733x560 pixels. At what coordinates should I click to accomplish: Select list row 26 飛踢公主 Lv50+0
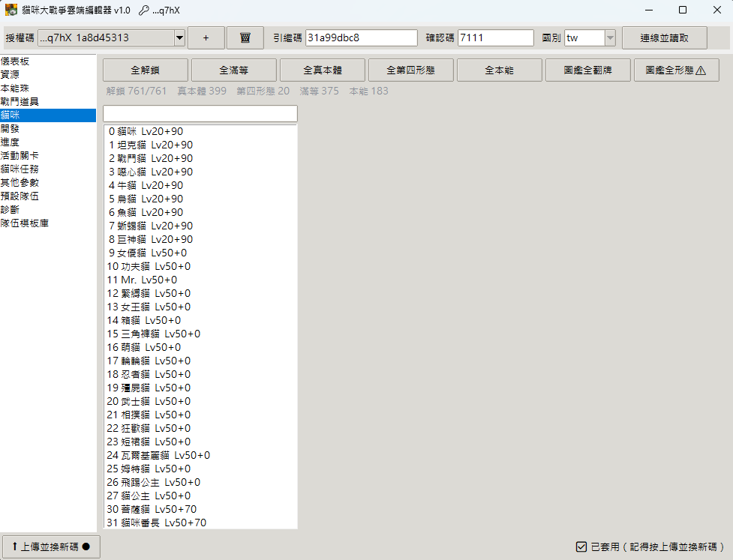pos(200,483)
